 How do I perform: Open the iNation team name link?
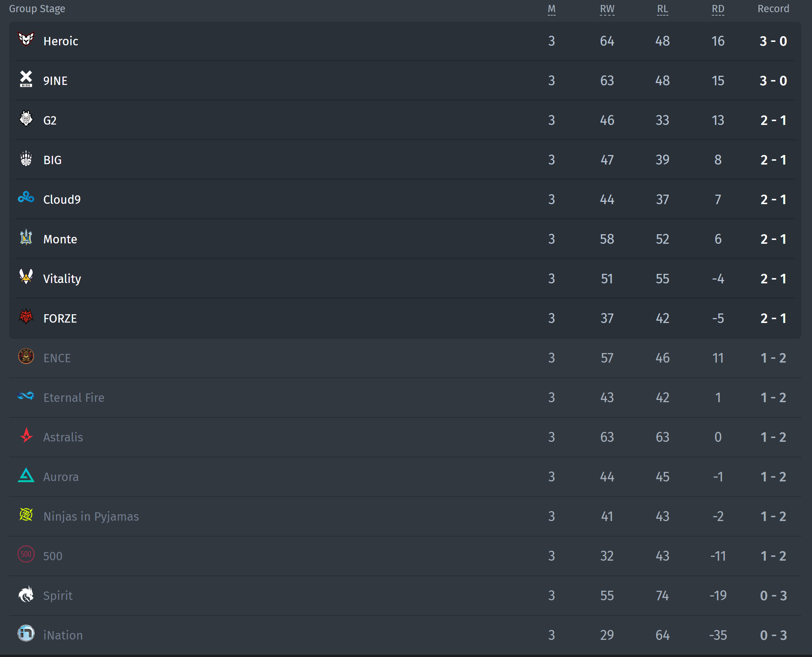pos(63,635)
